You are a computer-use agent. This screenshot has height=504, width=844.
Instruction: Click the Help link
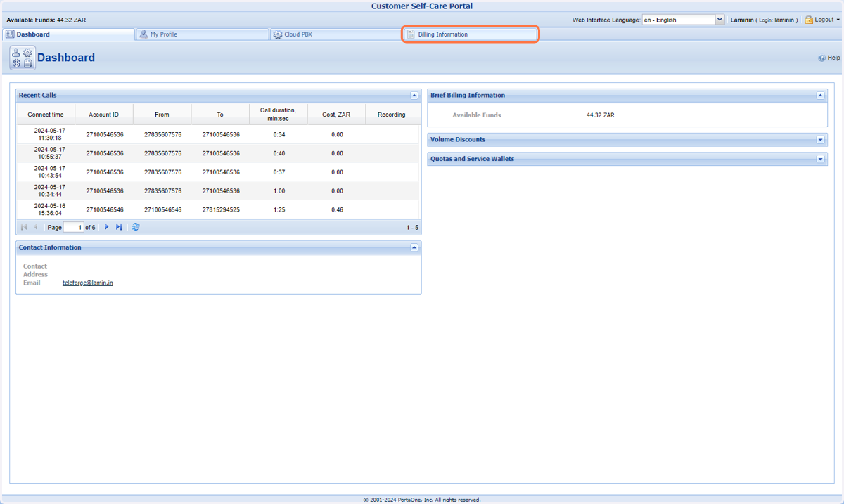833,58
